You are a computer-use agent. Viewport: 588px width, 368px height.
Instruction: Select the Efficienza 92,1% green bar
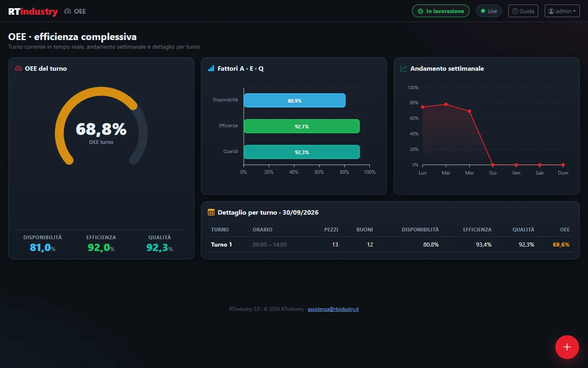coord(302,126)
